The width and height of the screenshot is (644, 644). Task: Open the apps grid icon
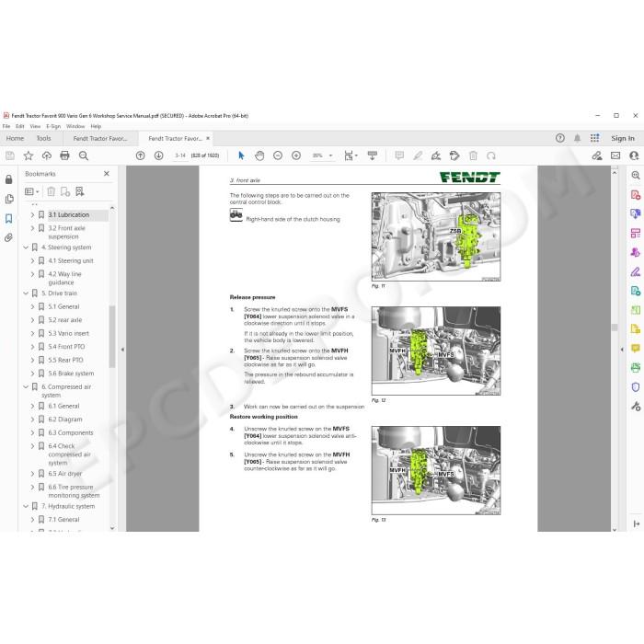[x=594, y=138]
